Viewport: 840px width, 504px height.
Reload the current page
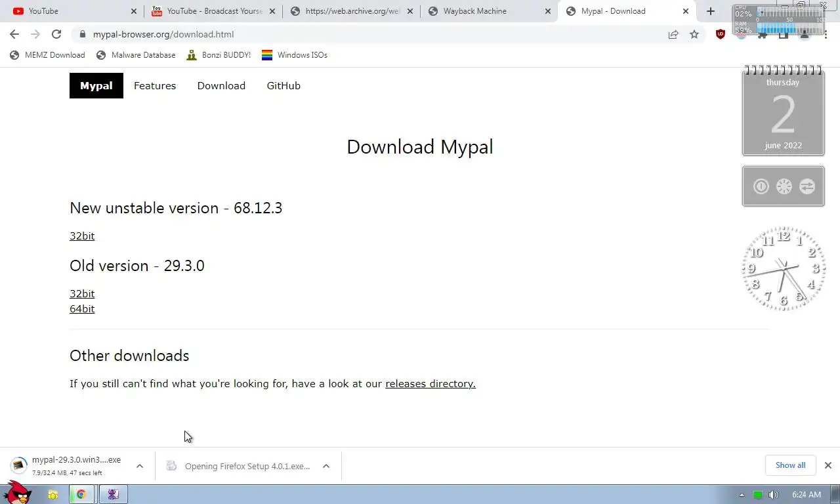56,34
